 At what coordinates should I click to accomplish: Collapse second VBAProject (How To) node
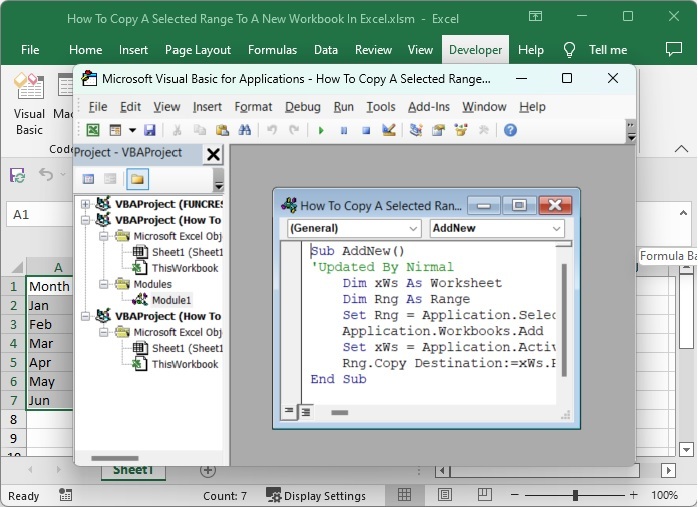pos(85,316)
